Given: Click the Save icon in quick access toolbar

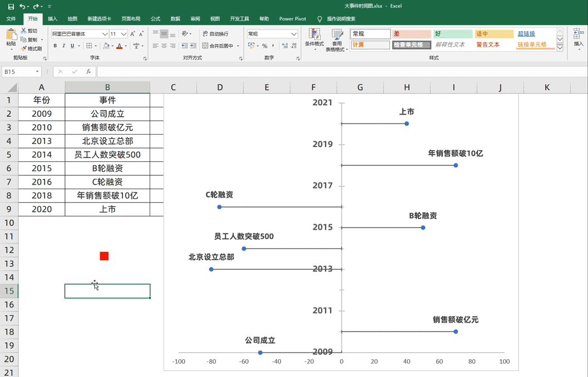Looking at the screenshot, I should (x=11, y=6).
